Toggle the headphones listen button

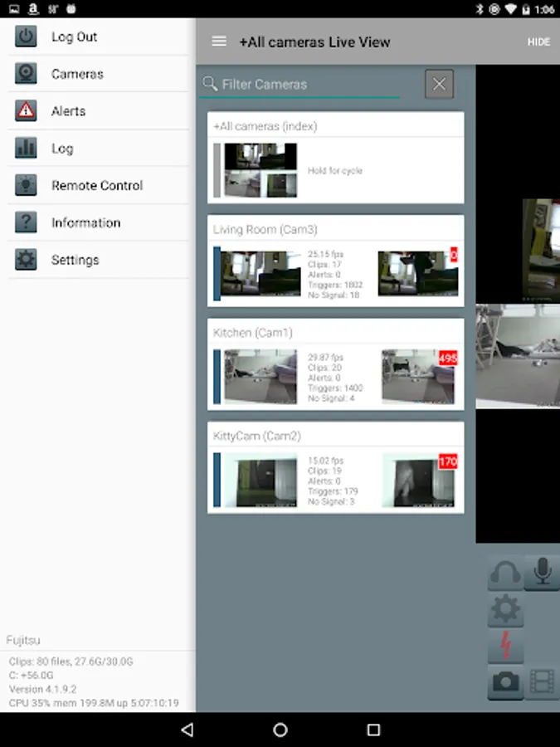pyautogui.click(x=505, y=572)
